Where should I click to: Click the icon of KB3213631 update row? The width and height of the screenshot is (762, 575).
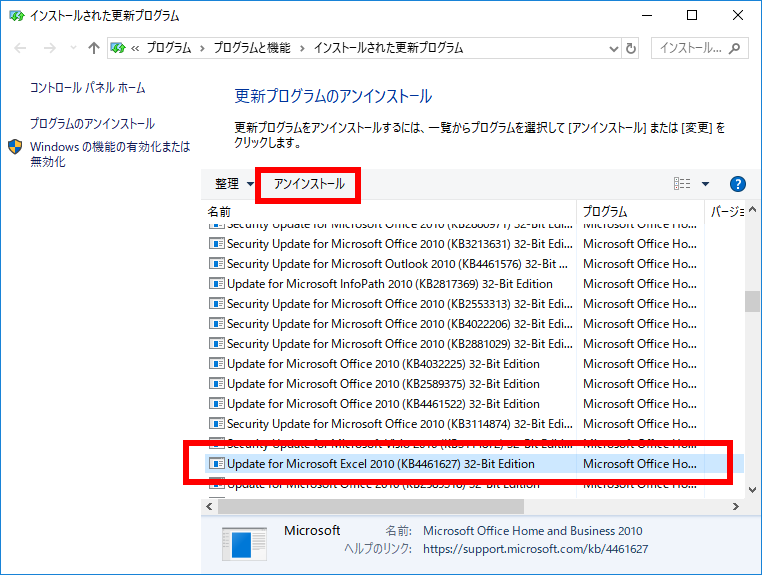point(216,244)
